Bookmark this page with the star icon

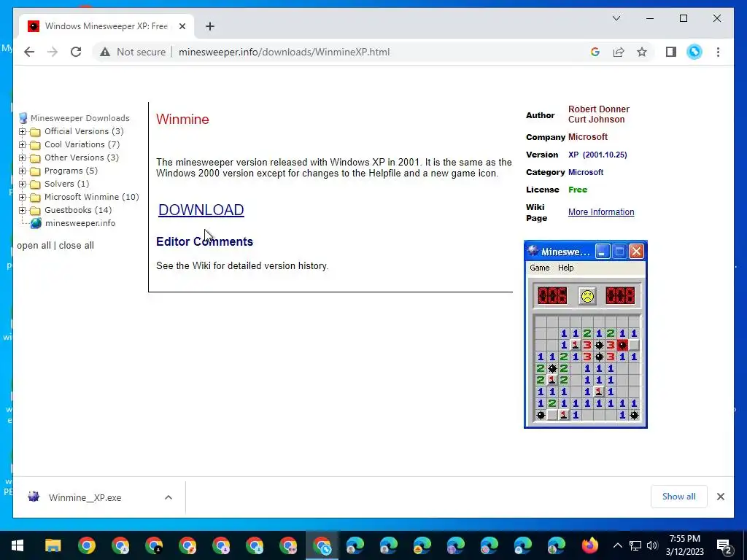642,52
